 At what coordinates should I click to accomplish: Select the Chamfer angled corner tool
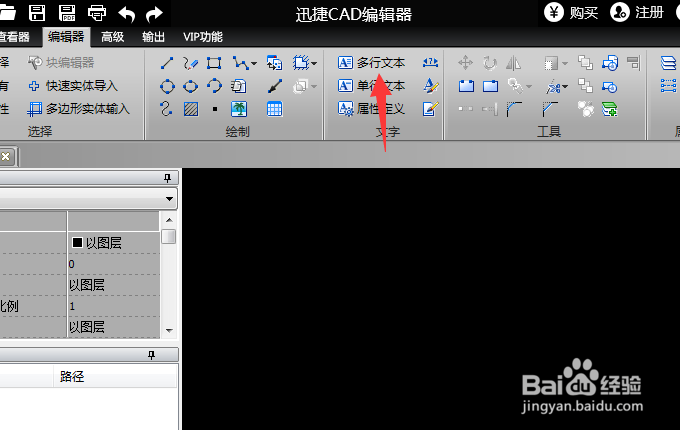point(550,109)
